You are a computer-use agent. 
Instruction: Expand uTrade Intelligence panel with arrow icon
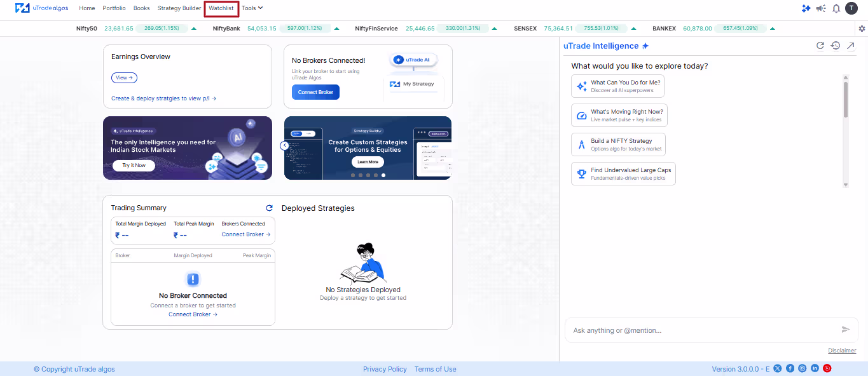pyautogui.click(x=850, y=46)
